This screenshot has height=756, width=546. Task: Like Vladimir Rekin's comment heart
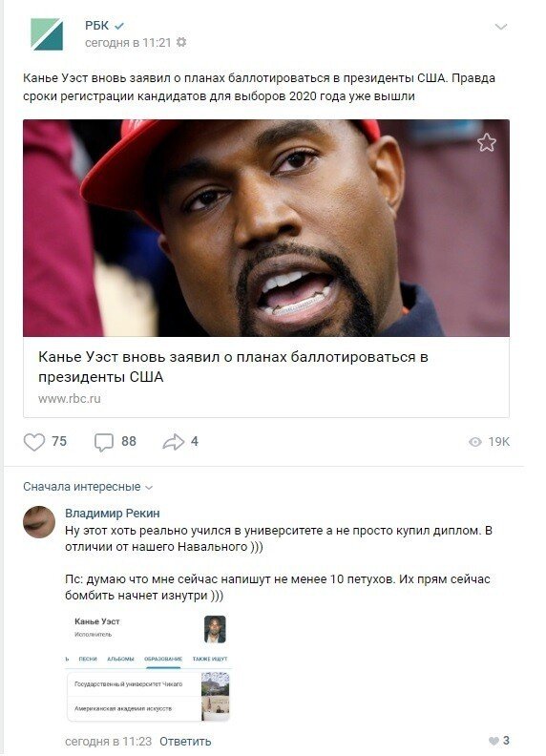[493, 741]
